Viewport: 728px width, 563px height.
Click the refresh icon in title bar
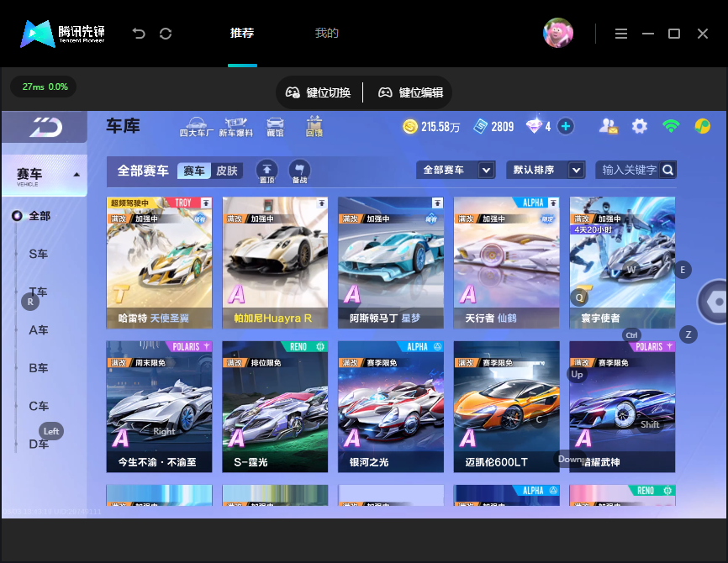[x=166, y=34]
